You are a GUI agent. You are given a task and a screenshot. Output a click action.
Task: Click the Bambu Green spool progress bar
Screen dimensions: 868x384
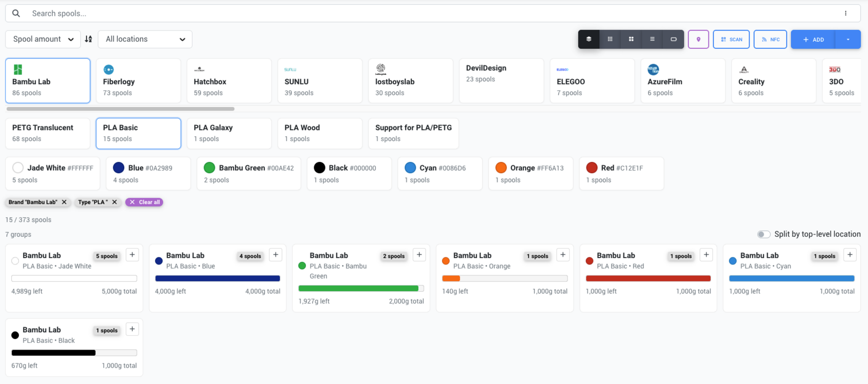[x=361, y=288]
